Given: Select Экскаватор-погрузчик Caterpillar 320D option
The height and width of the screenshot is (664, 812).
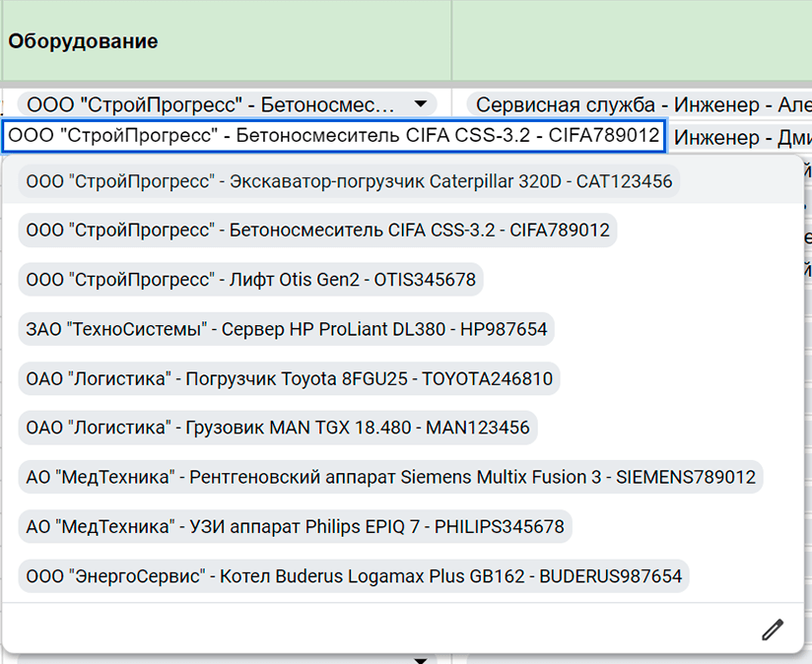Looking at the screenshot, I should (349, 181).
